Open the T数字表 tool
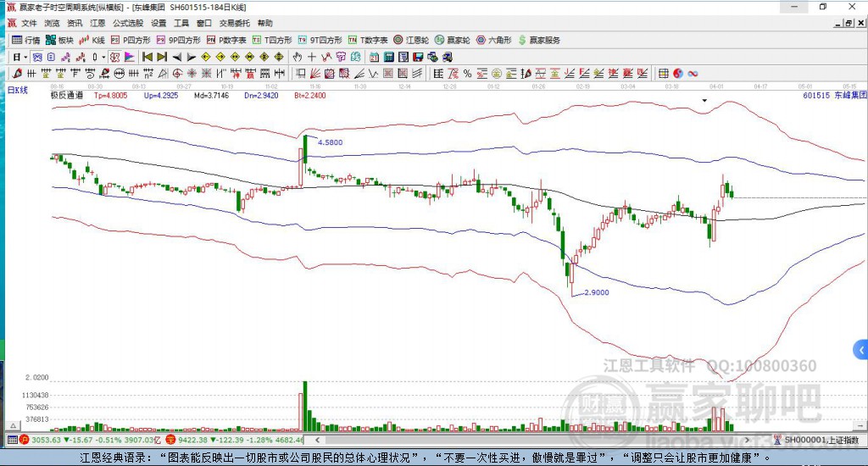868x466 pixels. pyautogui.click(x=368, y=40)
